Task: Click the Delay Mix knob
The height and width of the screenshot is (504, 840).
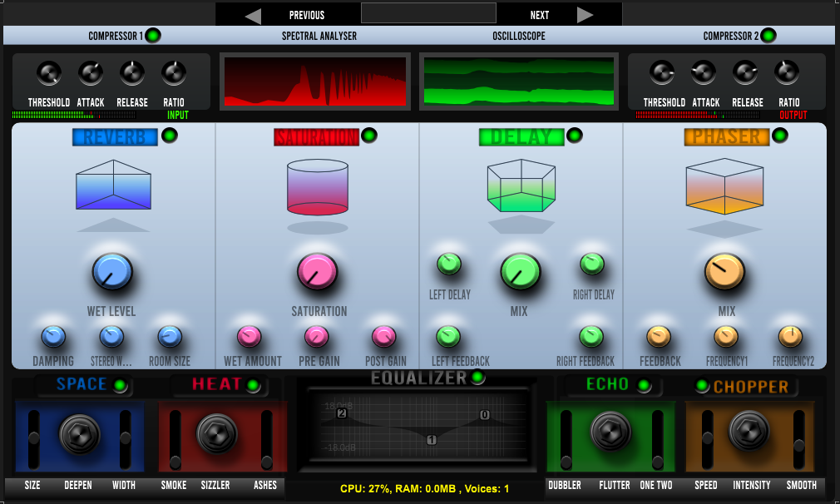Action: (x=520, y=272)
